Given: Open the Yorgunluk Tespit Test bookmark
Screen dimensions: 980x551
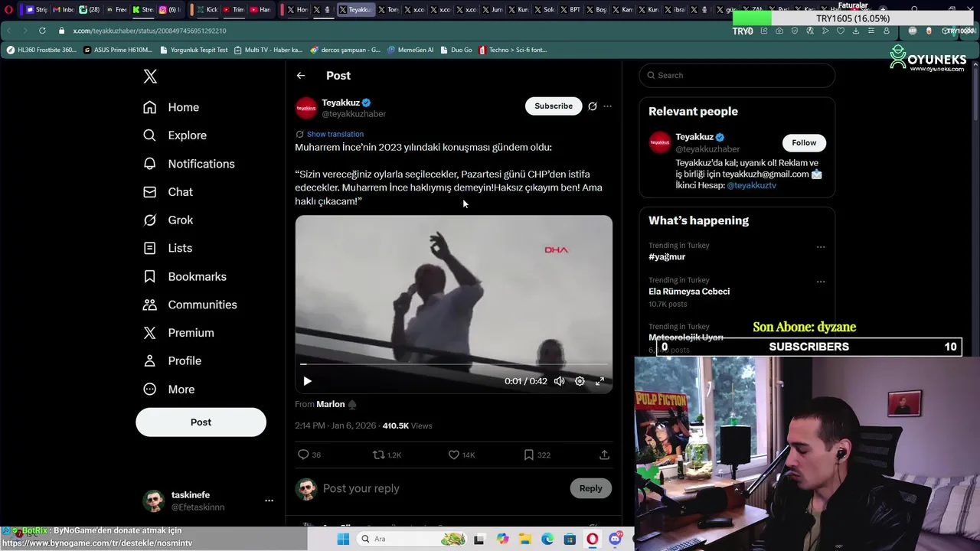Looking at the screenshot, I should click(194, 50).
